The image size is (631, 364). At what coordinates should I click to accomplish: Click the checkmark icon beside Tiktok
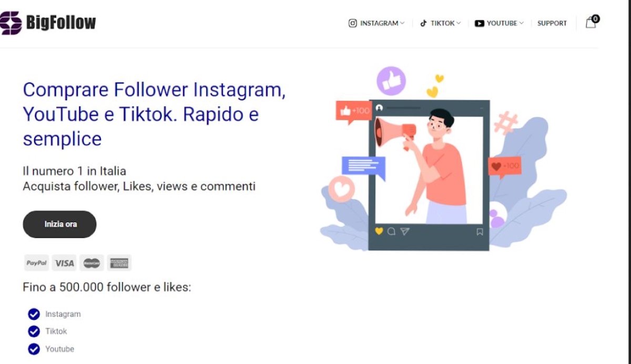(34, 331)
